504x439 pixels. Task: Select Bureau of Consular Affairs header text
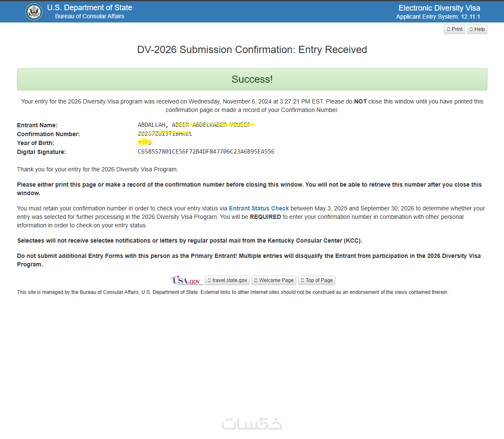tap(90, 17)
